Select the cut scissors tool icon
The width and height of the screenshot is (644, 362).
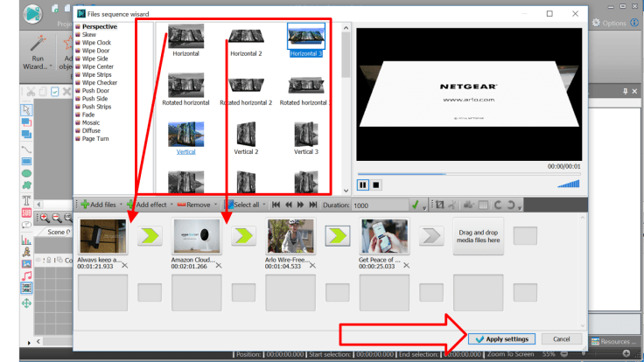tap(452, 205)
